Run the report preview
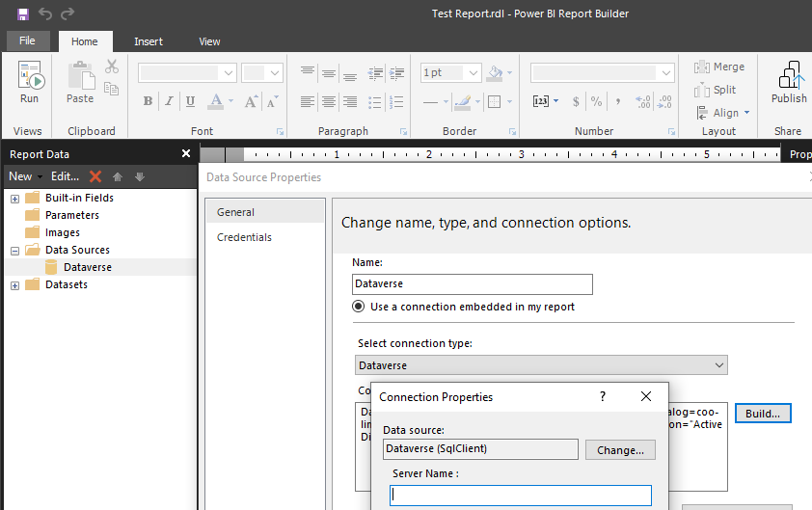812x510 pixels. point(30,82)
